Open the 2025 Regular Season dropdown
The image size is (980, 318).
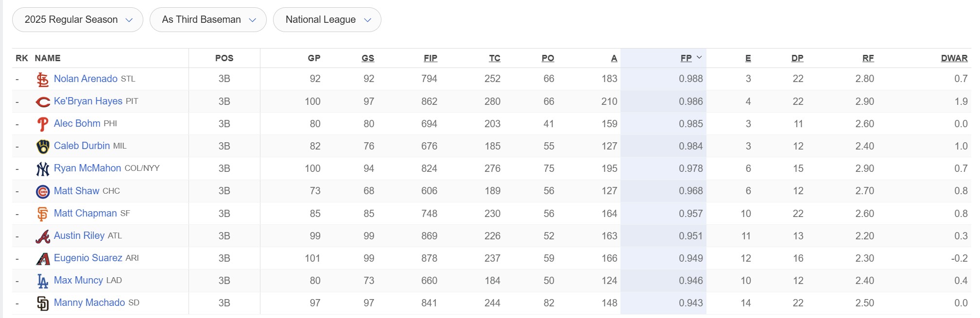78,20
